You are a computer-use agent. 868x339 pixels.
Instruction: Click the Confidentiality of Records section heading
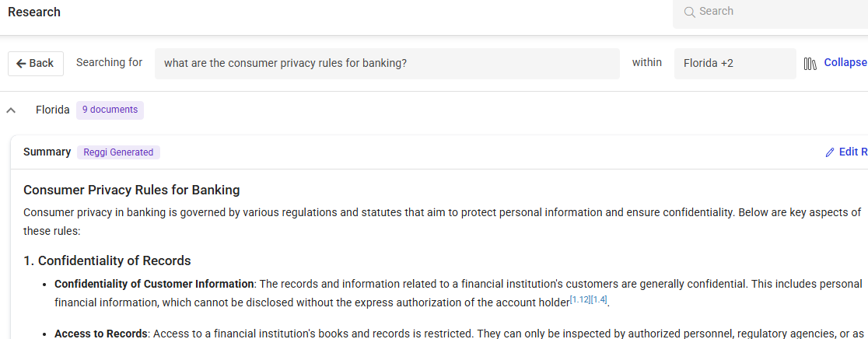107,260
